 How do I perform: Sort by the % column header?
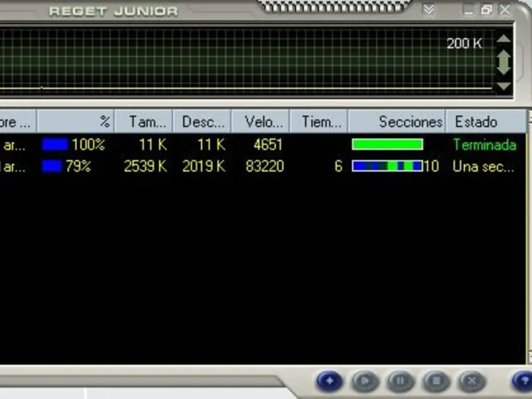coord(75,121)
